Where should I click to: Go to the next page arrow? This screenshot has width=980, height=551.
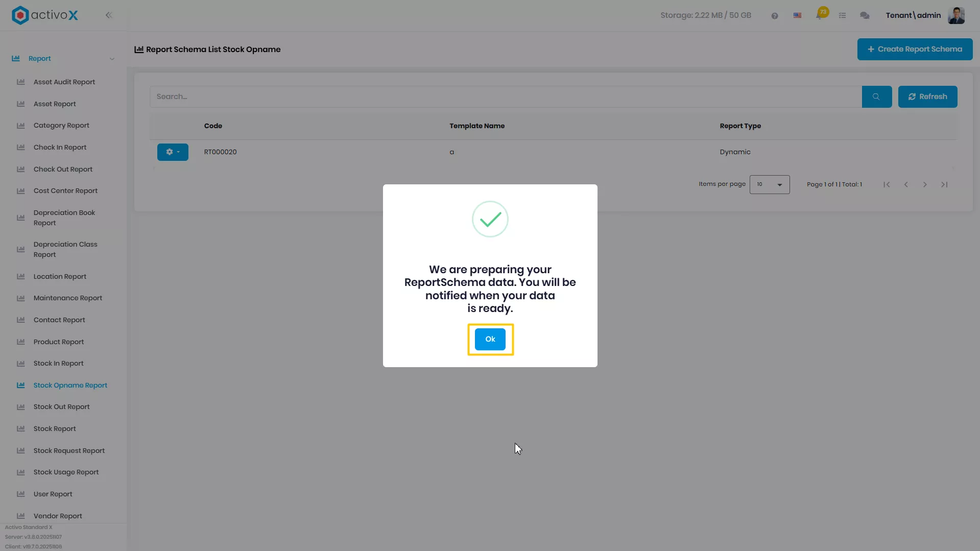(x=925, y=185)
